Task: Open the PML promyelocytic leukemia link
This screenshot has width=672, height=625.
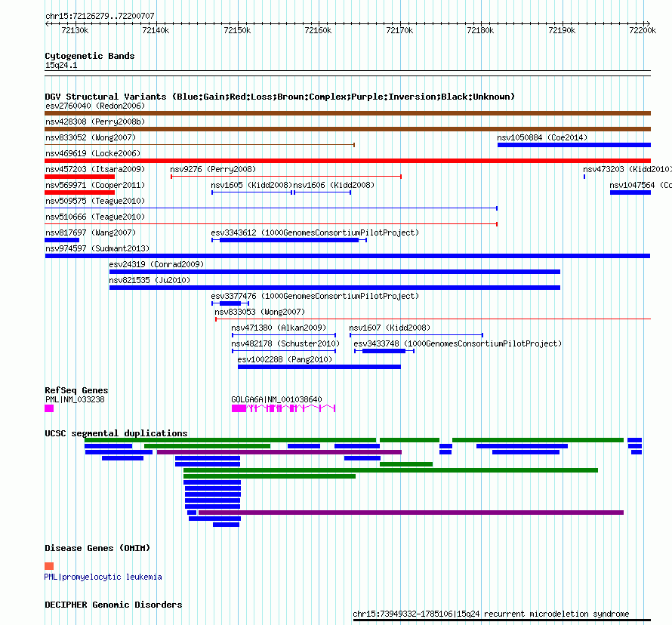Action: pos(103,577)
